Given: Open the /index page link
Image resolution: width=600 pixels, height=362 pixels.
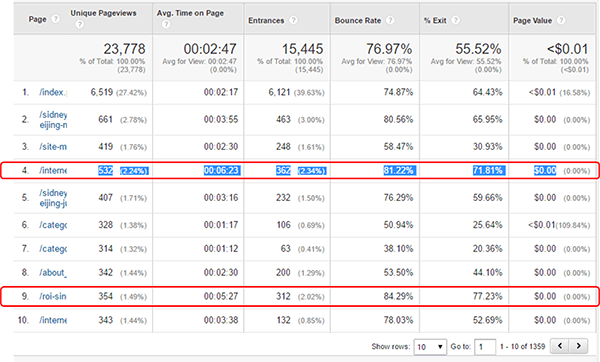Looking at the screenshot, I should coord(53,92).
